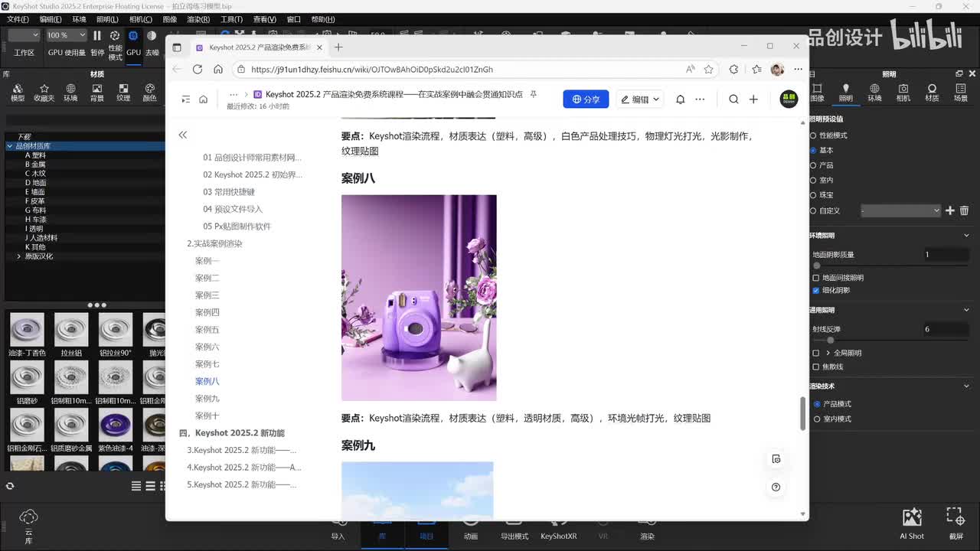Click the browser address bar URL

(x=372, y=69)
